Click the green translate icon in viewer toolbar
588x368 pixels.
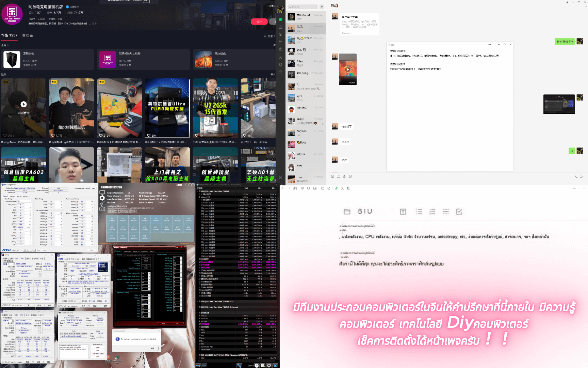337,188
